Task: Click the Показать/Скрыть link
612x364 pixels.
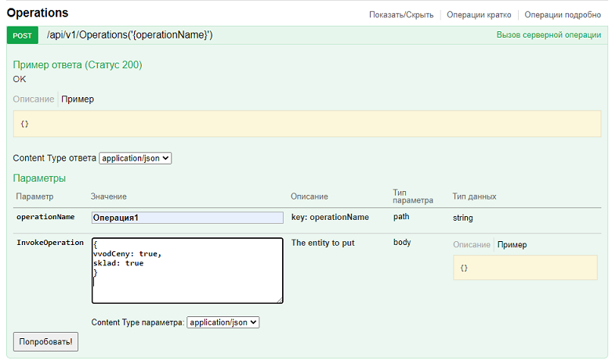Action: pos(401,15)
